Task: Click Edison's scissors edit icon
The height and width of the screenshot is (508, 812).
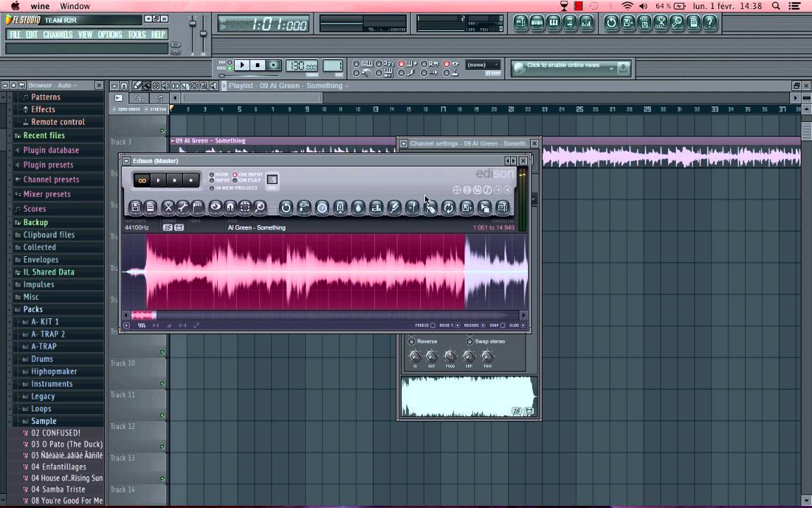Action: coord(168,207)
